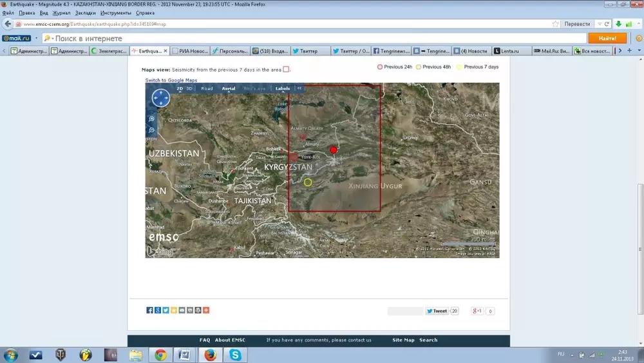The image size is (644, 363).
Task: Collapse the map toolbar with double-chevron
Action: click(299, 88)
